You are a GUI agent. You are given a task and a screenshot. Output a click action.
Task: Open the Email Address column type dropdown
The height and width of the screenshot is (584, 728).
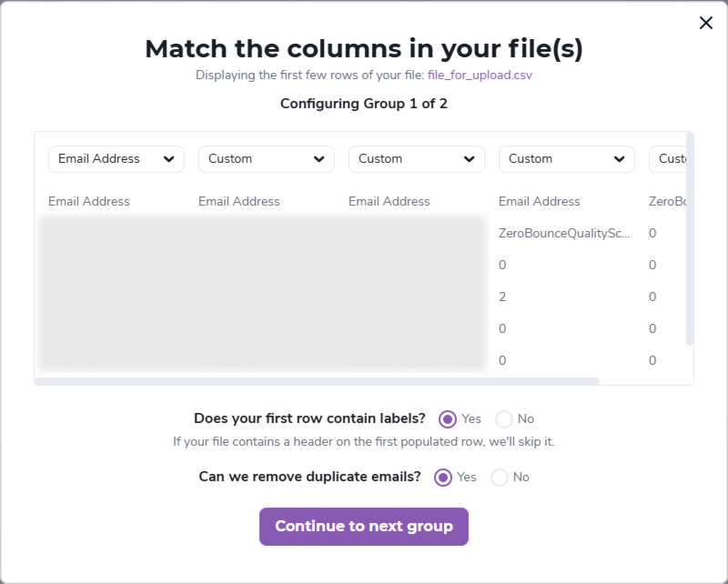(116, 158)
